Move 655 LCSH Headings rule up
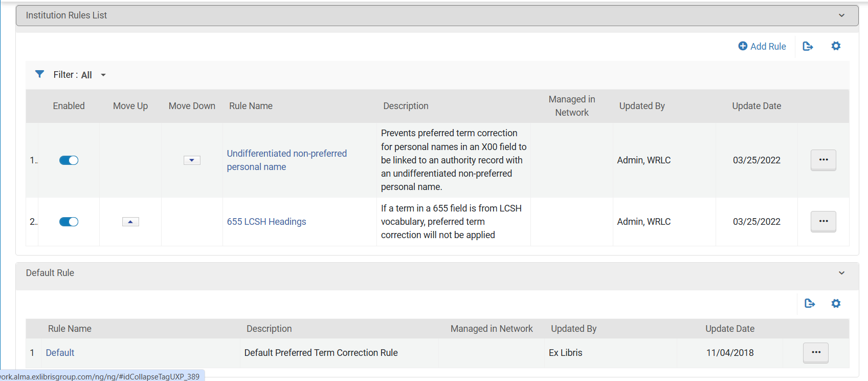The height and width of the screenshot is (381, 868). coord(130,222)
